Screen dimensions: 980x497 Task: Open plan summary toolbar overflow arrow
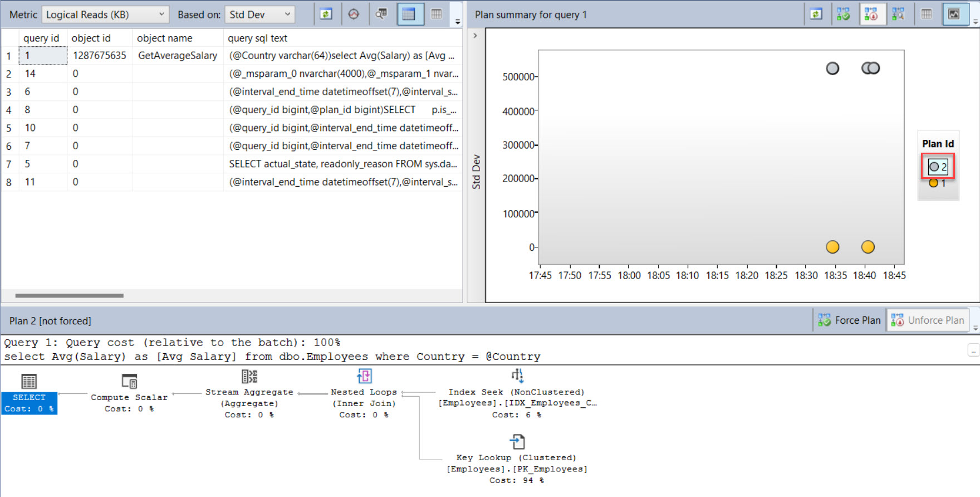click(976, 22)
